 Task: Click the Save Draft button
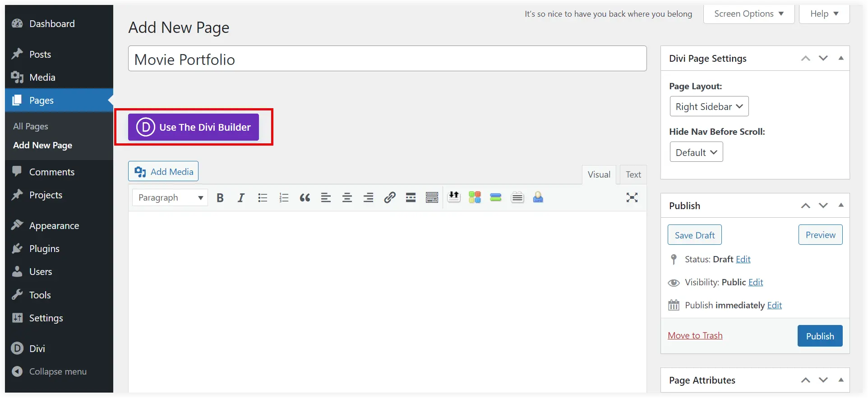[x=695, y=235]
